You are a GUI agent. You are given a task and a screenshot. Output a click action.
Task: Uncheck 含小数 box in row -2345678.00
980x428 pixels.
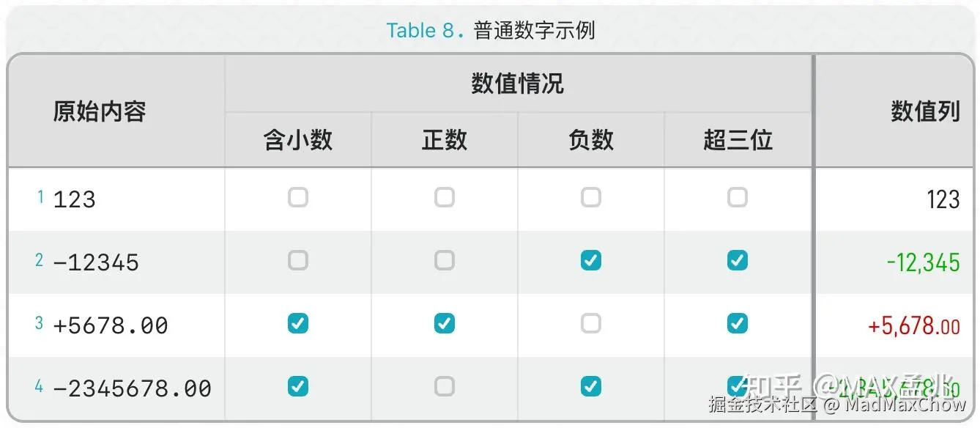tap(297, 386)
